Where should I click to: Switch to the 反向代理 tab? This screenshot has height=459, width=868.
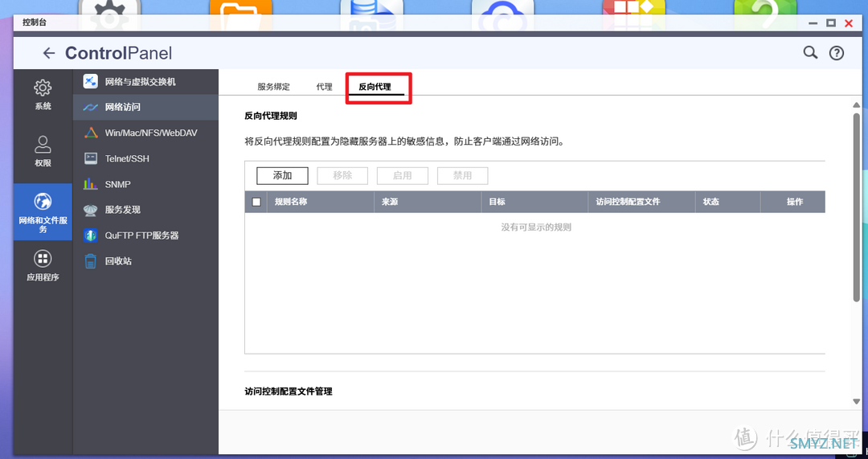[x=375, y=87]
